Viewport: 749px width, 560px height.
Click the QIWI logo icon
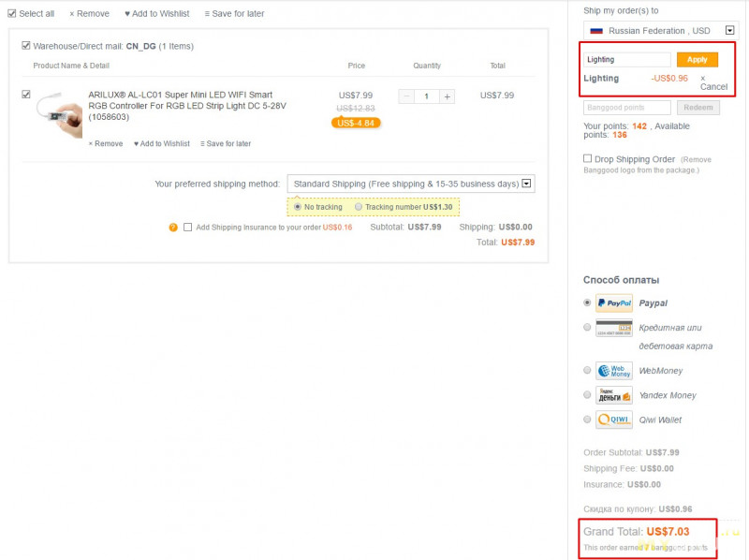[x=614, y=420]
